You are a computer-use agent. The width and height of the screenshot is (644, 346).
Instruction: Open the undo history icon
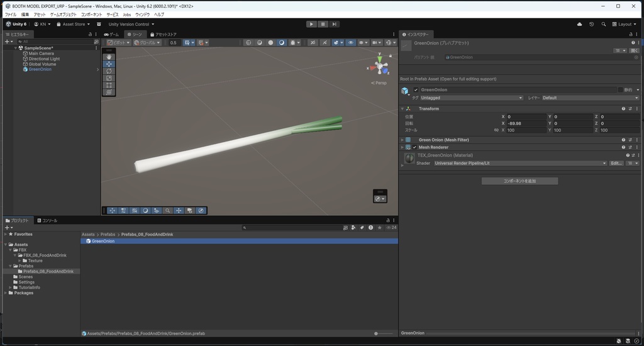(x=591, y=25)
